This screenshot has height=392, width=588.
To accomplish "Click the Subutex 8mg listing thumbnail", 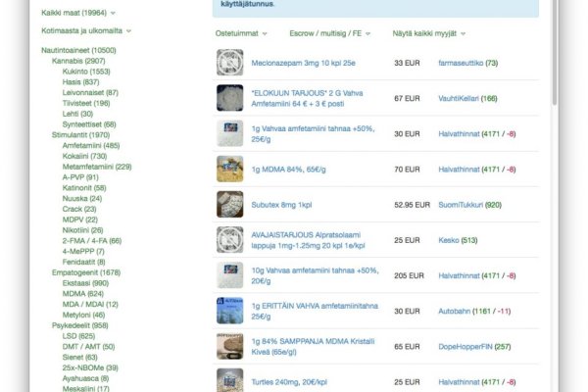I will [x=230, y=205].
